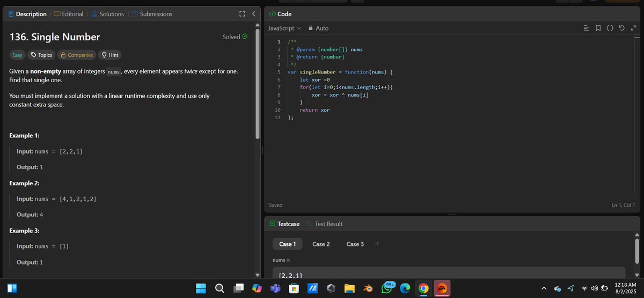This screenshot has height=298, width=644.
Task: Click the location arrow tray icon
Action: point(570,288)
